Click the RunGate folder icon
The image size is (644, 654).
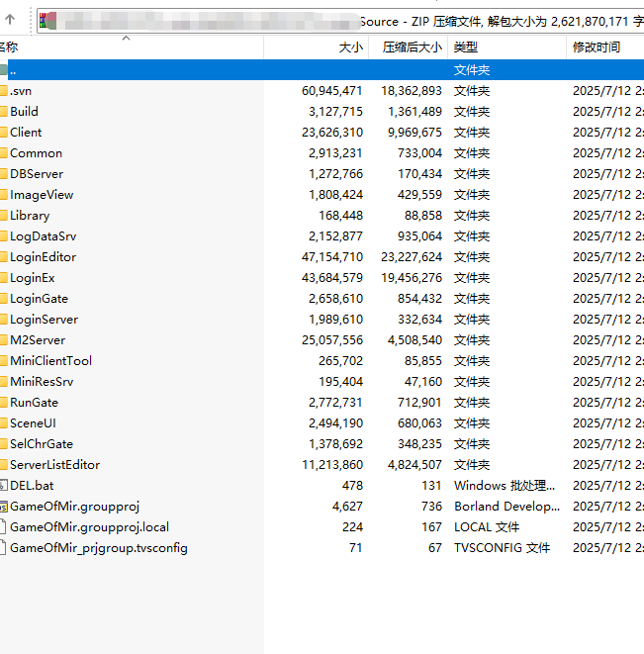click(4, 403)
